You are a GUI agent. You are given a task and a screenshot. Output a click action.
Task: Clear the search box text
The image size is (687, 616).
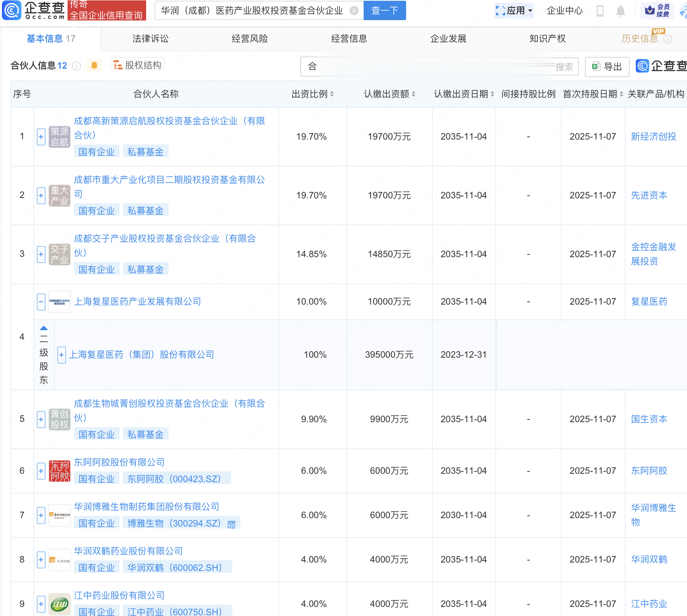click(x=354, y=11)
